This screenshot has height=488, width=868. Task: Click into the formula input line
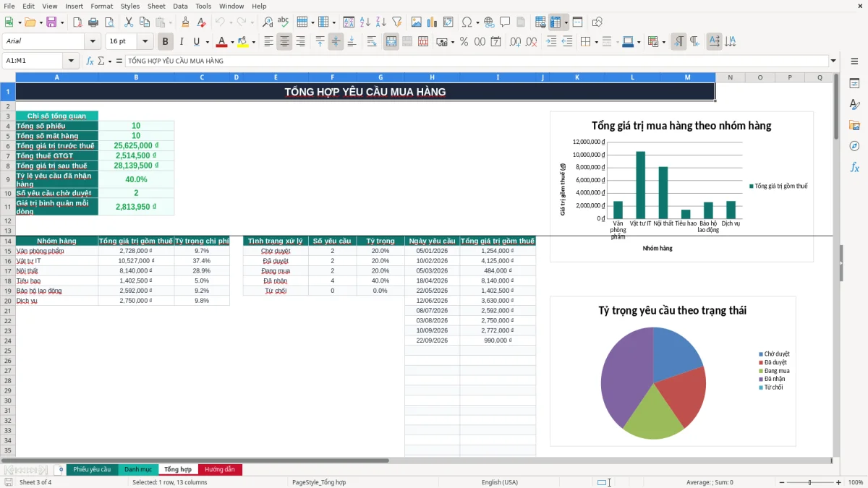pos(476,61)
